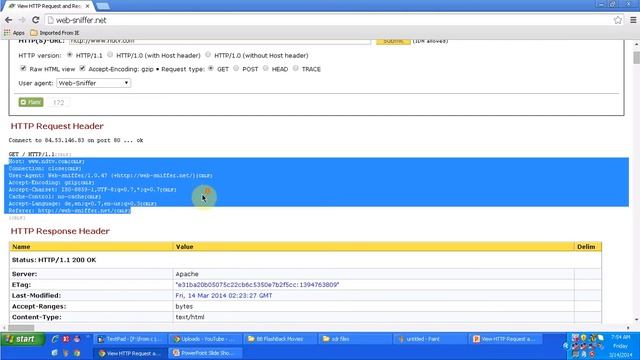Select HTTP/1.0 without Host header option

click(208, 55)
